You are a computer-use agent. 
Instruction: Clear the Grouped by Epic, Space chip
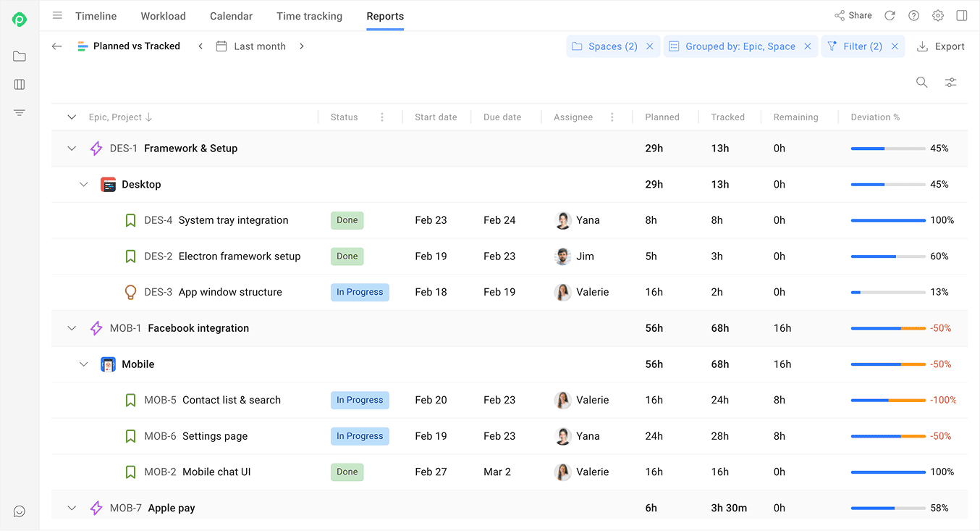(807, 46)
